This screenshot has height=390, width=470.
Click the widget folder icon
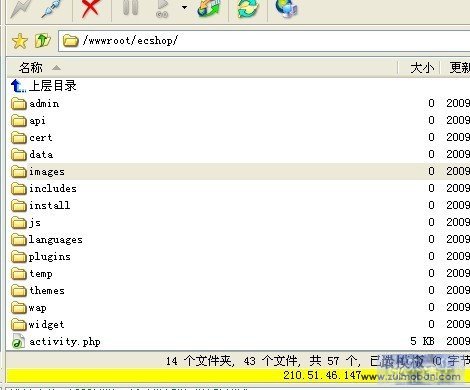(x=19, y=325)
